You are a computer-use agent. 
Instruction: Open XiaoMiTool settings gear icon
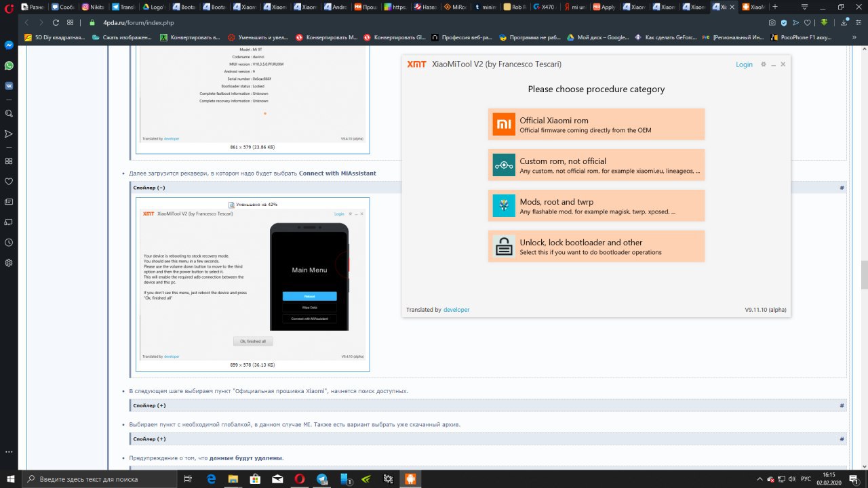coord(763,64)
